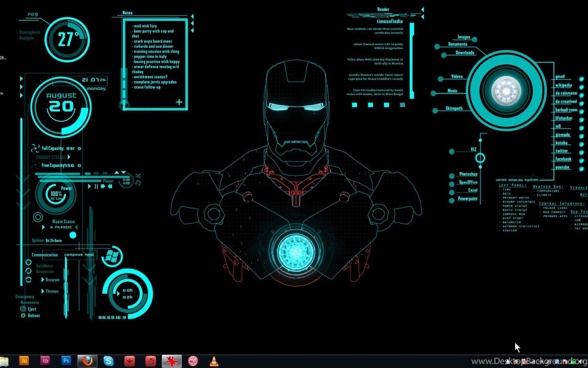Viewport: 588px width, 368px height.
Task: Open the gizmodo web link
Action: [562, 135]
